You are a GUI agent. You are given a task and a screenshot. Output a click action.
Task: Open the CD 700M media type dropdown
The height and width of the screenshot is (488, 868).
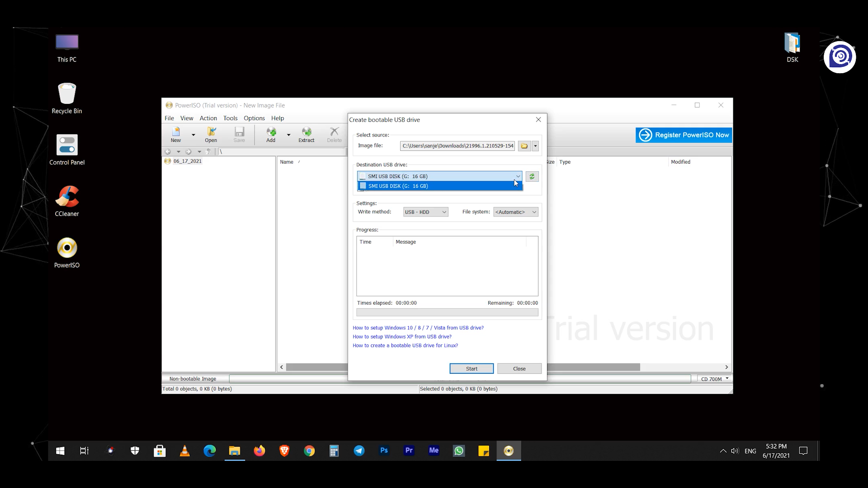point(714,379)
